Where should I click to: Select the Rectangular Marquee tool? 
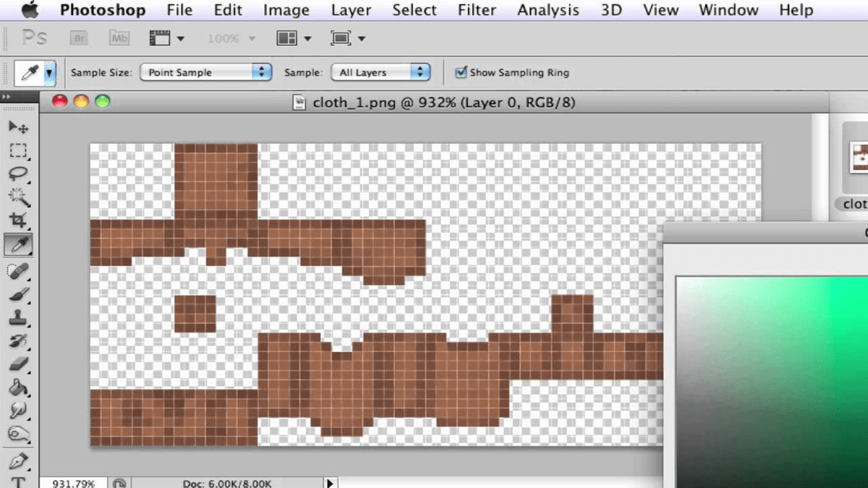click(x=18, y=150)
